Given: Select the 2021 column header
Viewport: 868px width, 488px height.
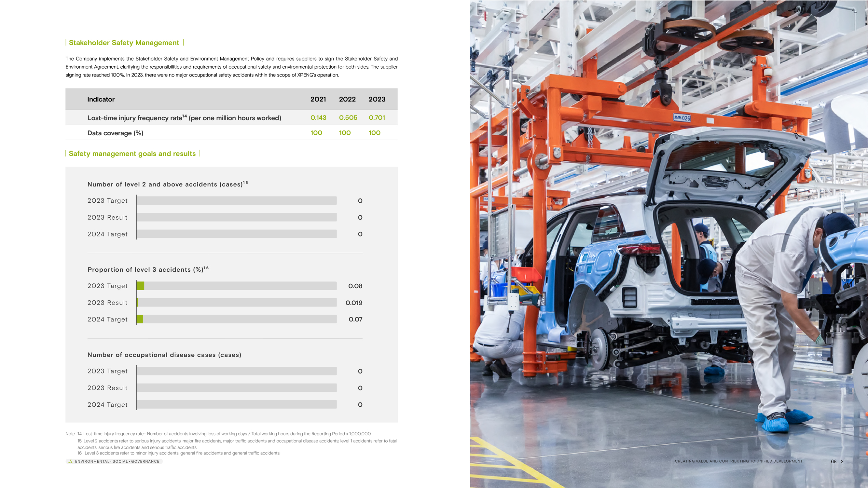Looking at the screenshot, I should (x=318, y=99).
